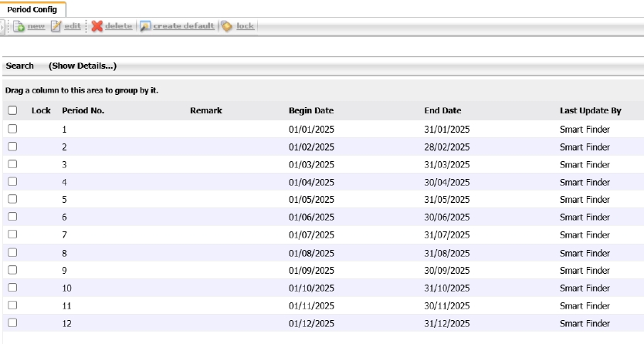Click the red delete X icon
The image size is (644, 344).
point(97,26)
